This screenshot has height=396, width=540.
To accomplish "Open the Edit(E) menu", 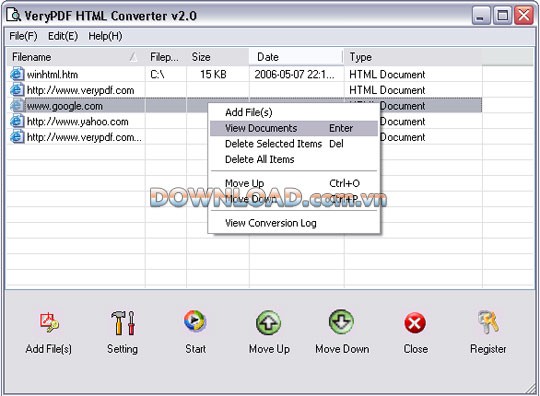I will [63, 36].
